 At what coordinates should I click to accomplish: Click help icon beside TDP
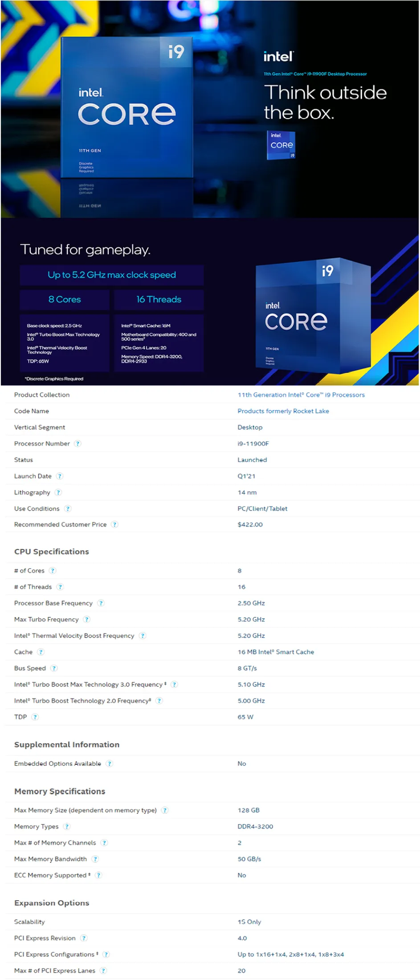coord(35,717)
